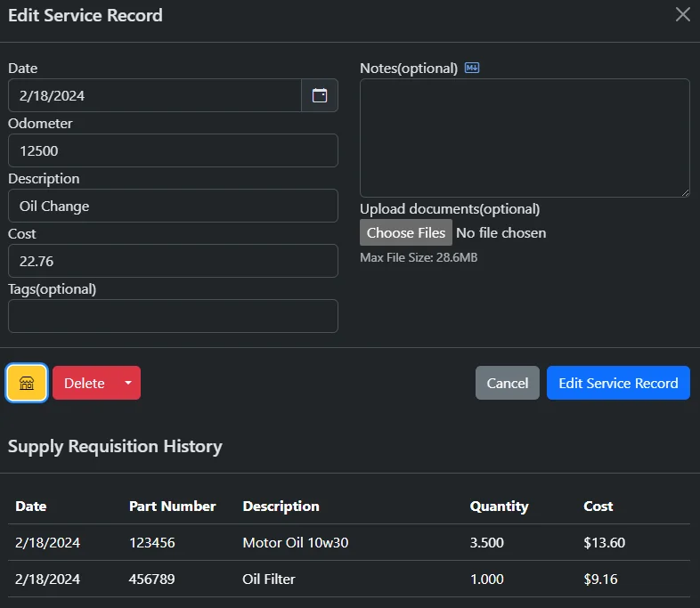Expand the Delete button dropdown arrow
The width and height of the screenshot is (700, 608).
(128, 383)
